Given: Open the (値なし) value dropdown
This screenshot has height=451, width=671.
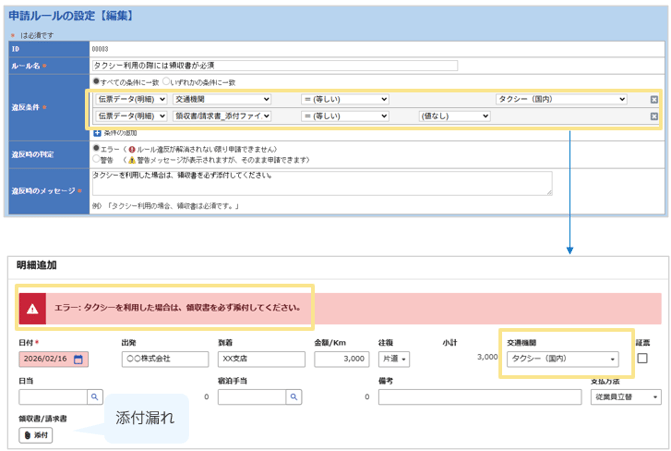Looking at the screenshot, I should [454, 116].
